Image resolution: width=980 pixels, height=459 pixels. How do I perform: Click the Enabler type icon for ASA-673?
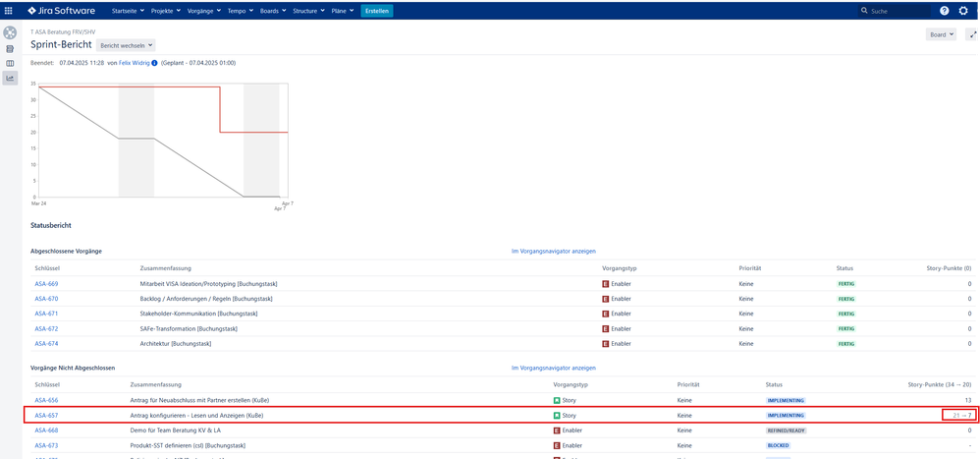[557, 446]
